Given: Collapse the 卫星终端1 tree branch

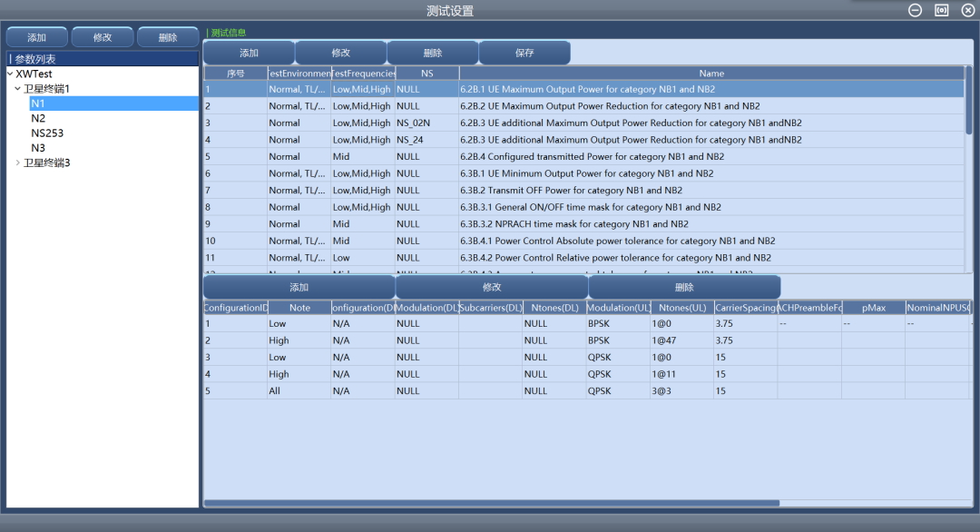Looking at the screenshot, I should tap(17, 89).
